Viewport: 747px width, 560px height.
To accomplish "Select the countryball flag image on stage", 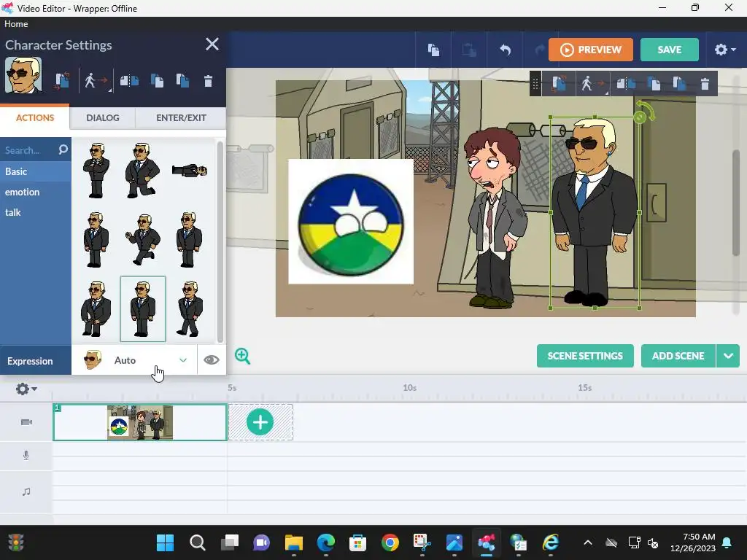I will (x=351, y=222).
